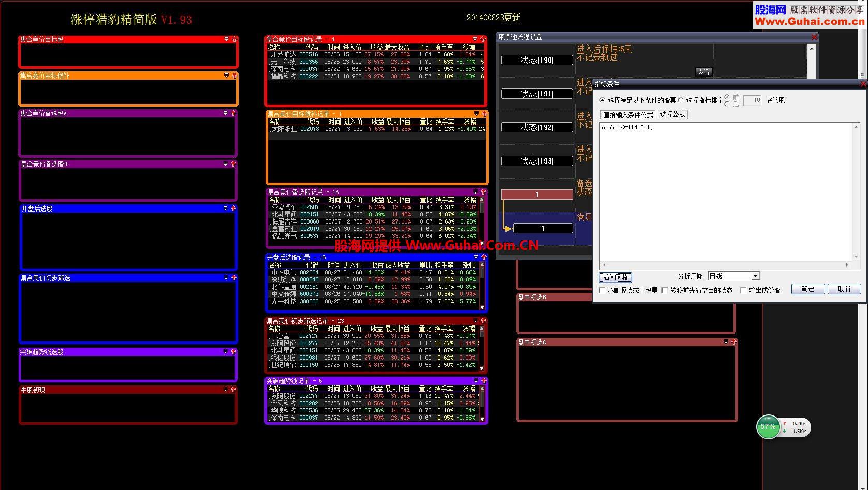Click the formula text area with aa:date>=1141011
868x490 pixels.
click(726, 192)
